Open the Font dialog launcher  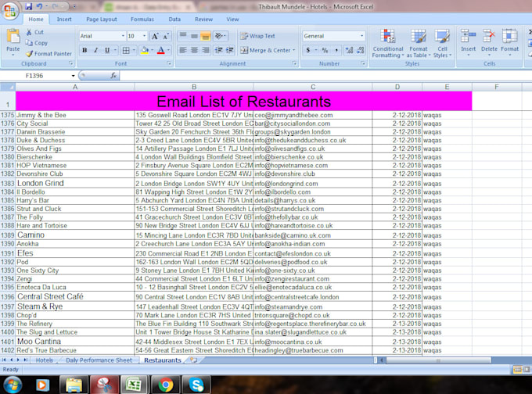click(169, 63)
